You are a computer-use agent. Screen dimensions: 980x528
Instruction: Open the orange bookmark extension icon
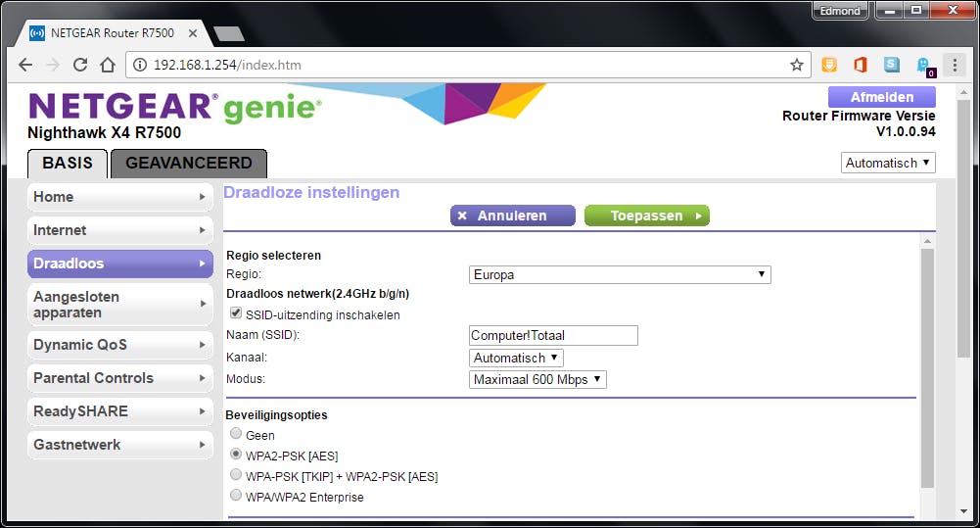829,65
